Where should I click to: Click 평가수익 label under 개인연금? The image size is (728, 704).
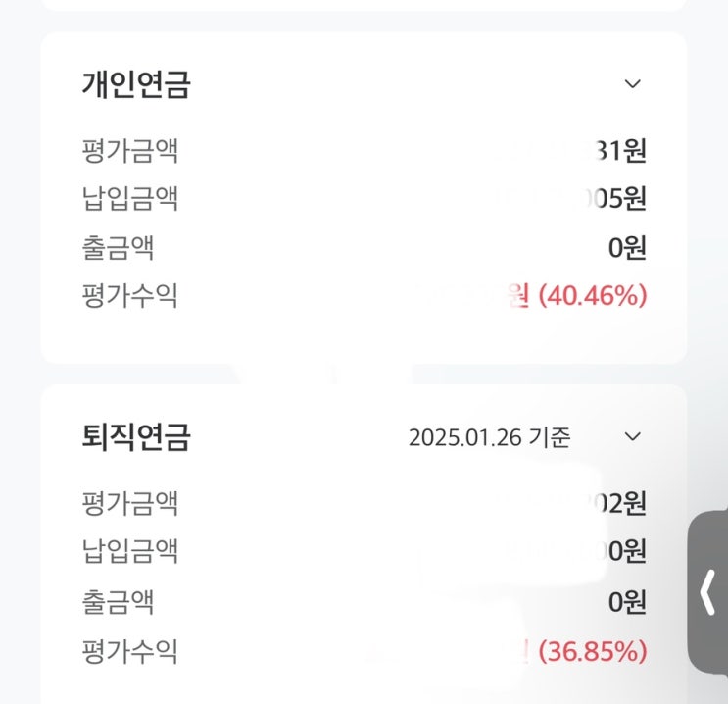(129, 294)
